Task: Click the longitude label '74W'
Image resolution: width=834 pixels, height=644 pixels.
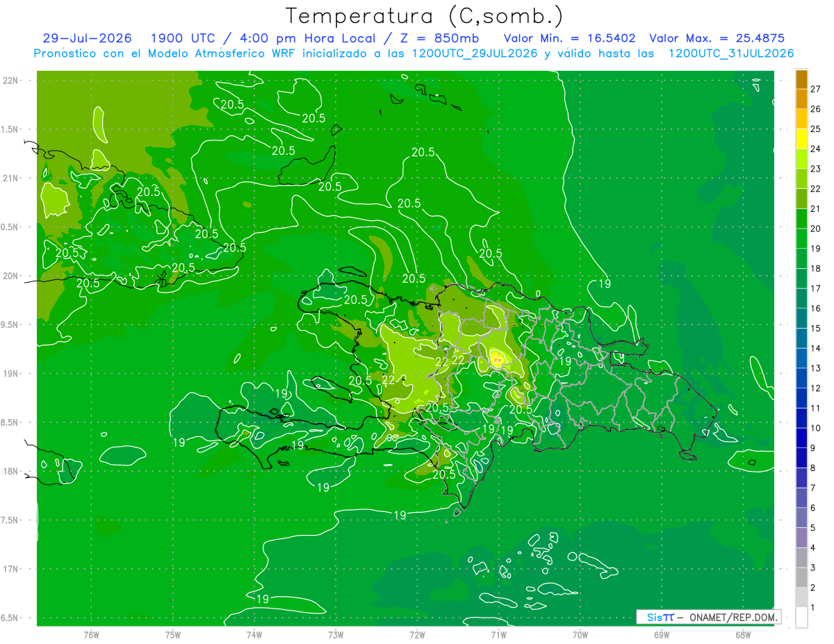Action: coord(254,635)
